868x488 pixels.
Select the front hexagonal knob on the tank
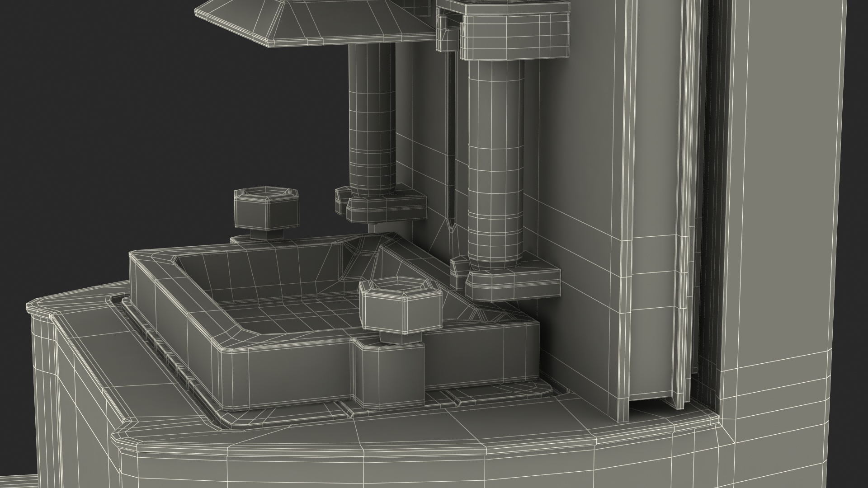(401, 306)
